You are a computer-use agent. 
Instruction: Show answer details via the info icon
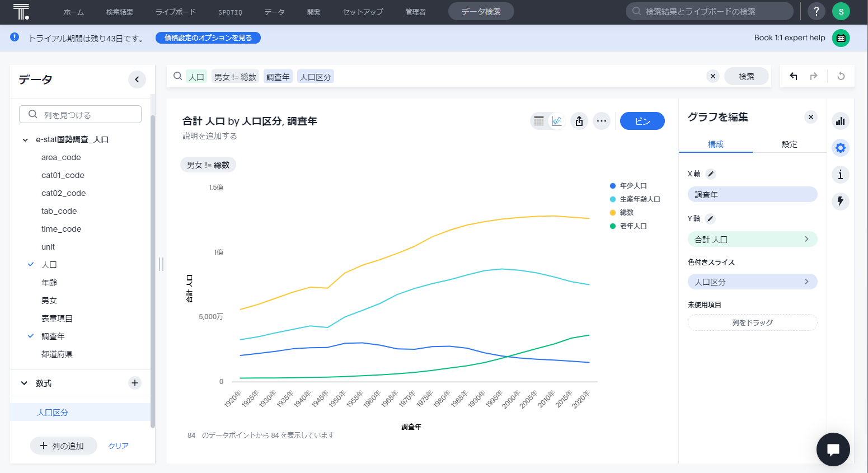pos(840,175)
